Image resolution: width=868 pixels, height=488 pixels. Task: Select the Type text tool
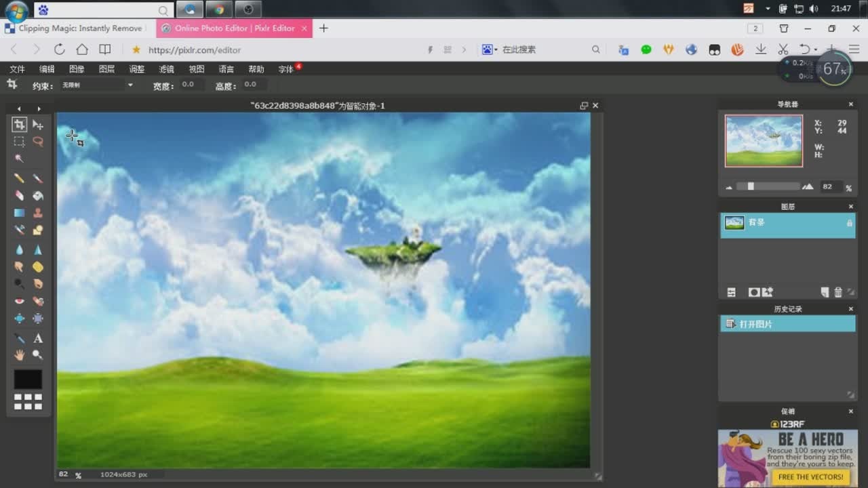click(38, 338)
